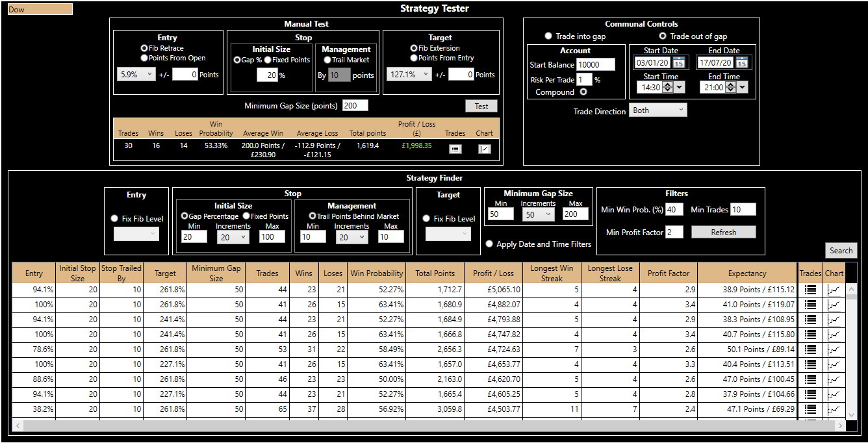868x443 pixels.
Task: Click the Search button
Action: (x=841, y=250)
